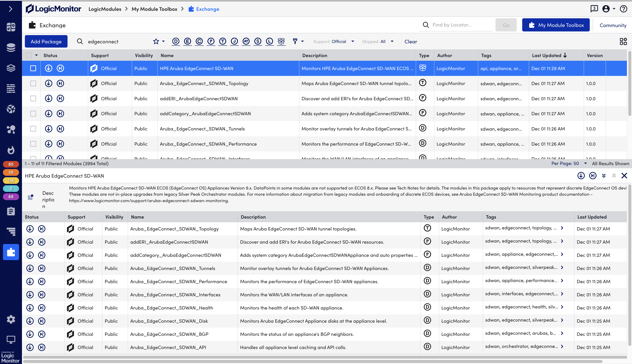The height and width of the screenshot is (364, 632).
Task: Check the top Aruba_EdgeConnect_SDWAN_Topology row checkbox
Action: [x=33, y=83]
